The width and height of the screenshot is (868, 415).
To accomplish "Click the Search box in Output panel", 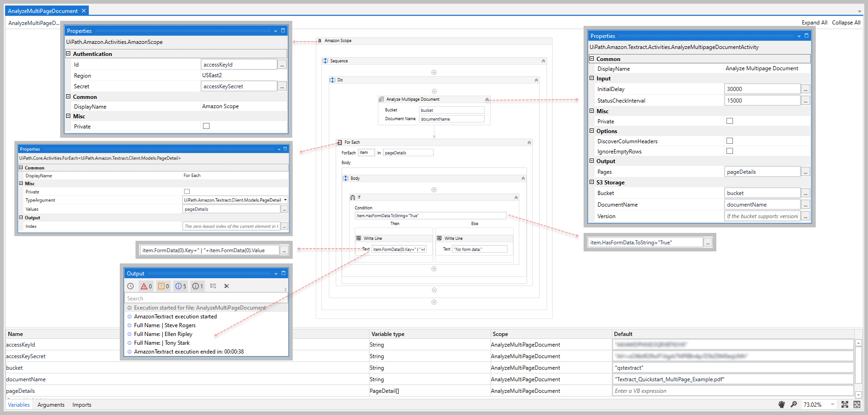I will coord(206,299).
